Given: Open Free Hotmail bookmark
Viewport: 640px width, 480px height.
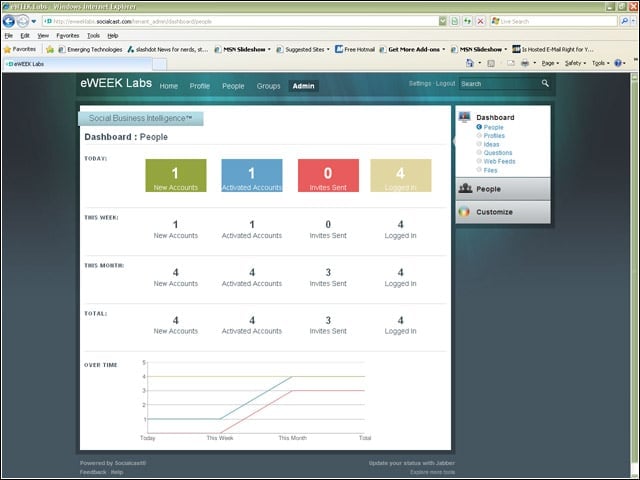Looking at the screenshot, I should point(355,49).
